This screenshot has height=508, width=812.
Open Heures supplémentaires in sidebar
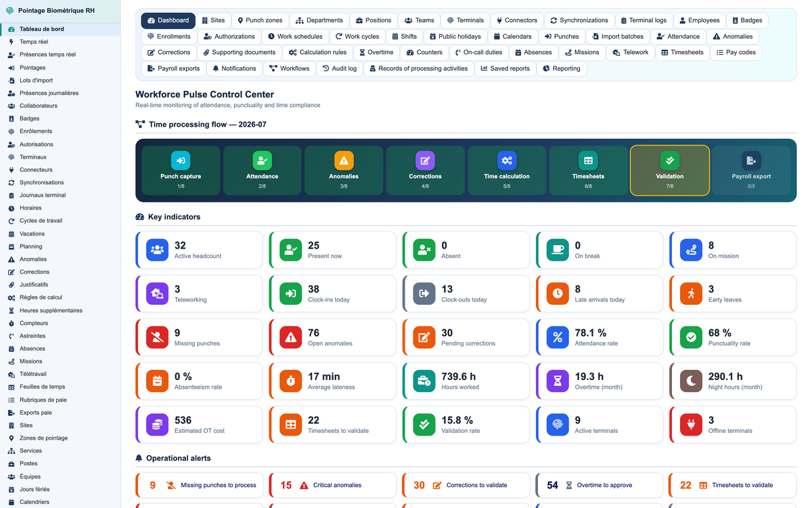click(60, 310)
